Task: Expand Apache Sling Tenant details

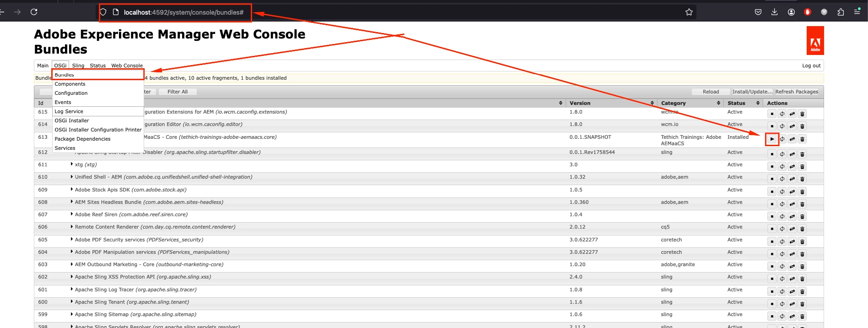Action: pyautogui.click(x=72, y=301)
